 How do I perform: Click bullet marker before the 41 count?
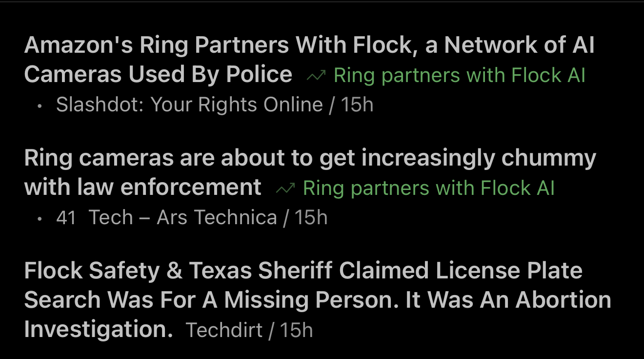40,218
